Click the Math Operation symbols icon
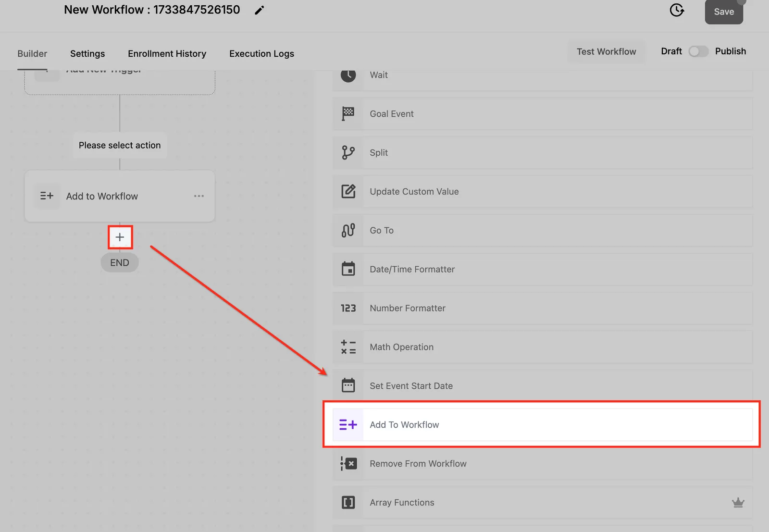 click(348, 347)
